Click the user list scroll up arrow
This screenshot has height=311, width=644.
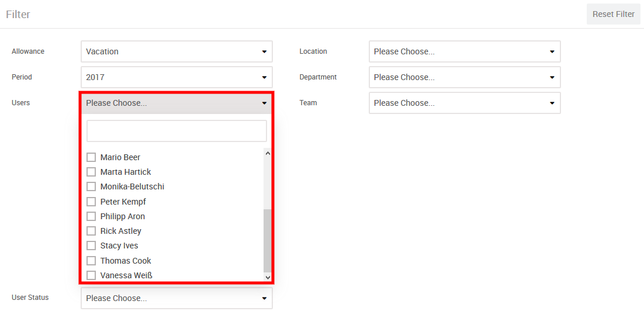point(268,154)
